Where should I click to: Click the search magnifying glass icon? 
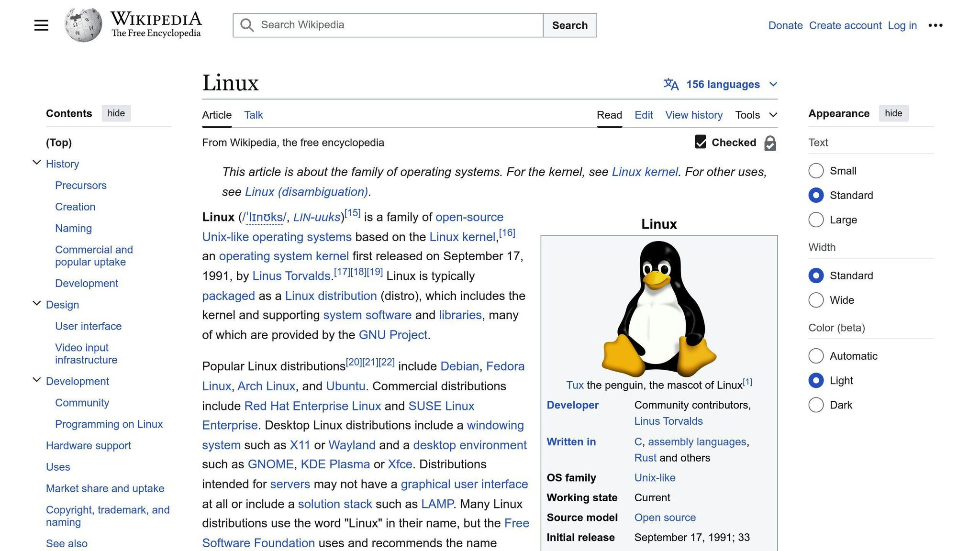coord(246,25)
